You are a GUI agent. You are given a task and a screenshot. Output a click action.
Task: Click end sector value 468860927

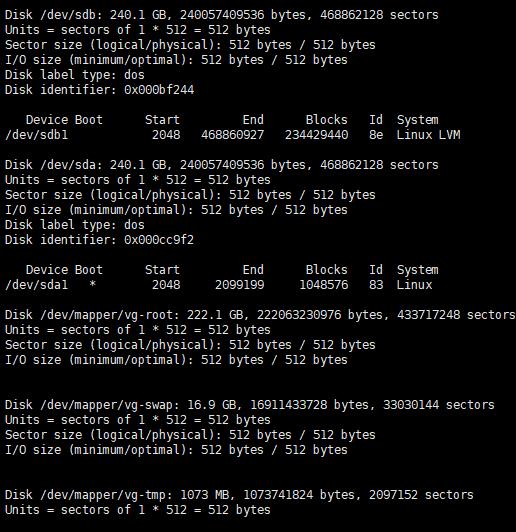(232, 135)
